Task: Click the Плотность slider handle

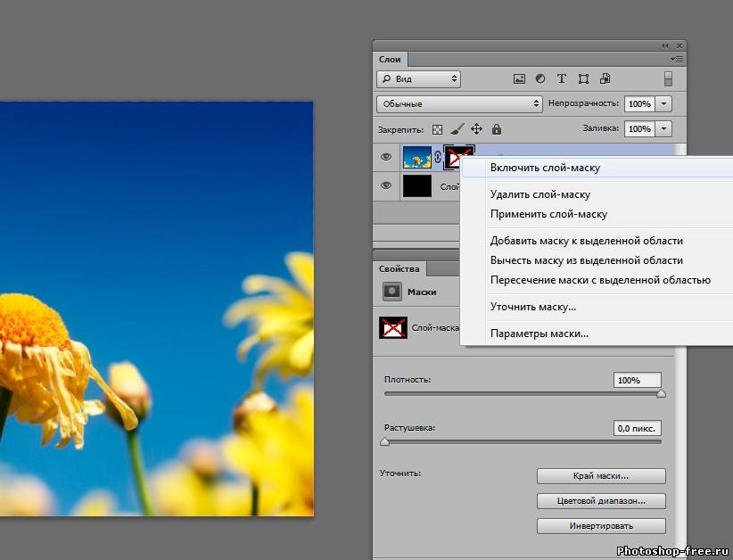Action: point(661,393)
